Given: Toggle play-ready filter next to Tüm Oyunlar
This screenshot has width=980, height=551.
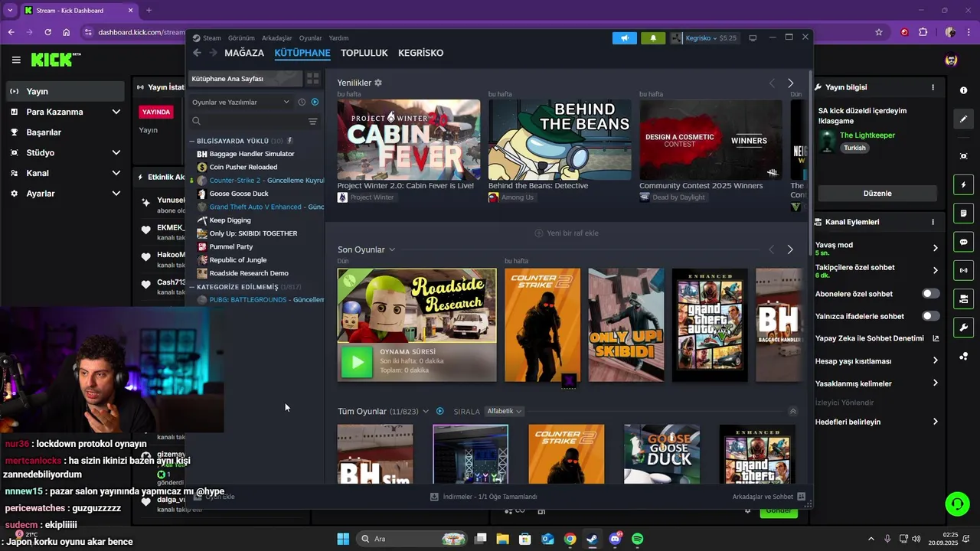Looking at the screenshot, I should (439, 411).
